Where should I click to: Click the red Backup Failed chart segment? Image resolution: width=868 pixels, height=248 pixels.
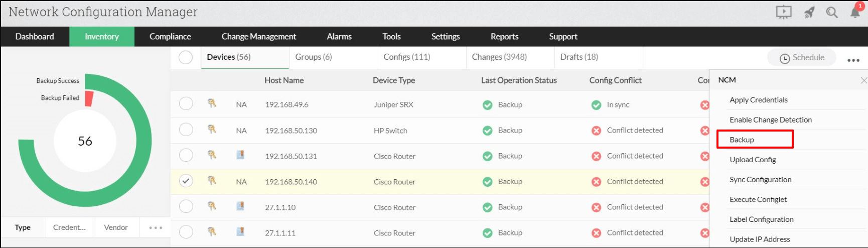[x=89, y=98]
